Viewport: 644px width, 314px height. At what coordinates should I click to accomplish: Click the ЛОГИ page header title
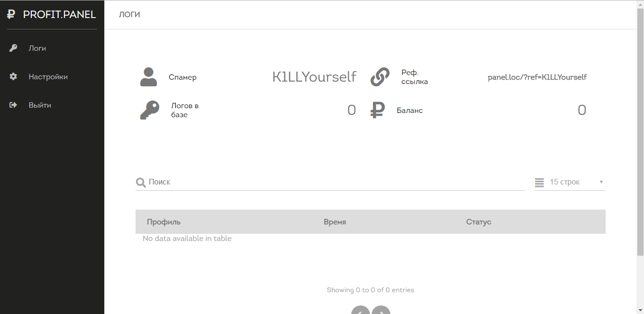coord(129,15)
